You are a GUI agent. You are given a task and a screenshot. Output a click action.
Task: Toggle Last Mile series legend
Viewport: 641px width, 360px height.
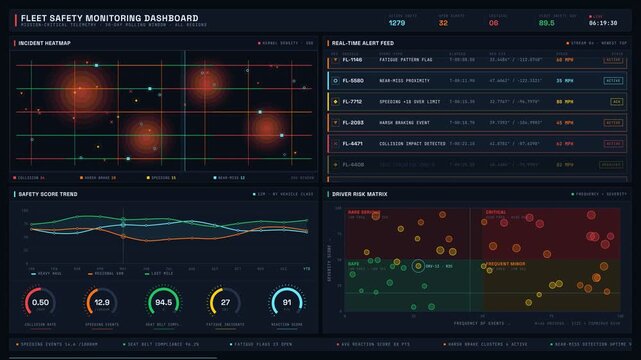pos(159,273)
